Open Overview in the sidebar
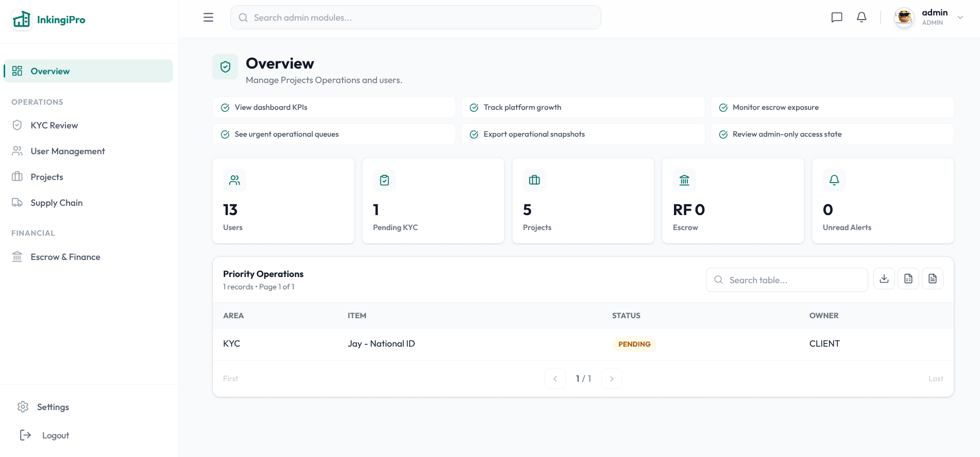The height and width of the screenshot is (457, 980). (89, 71)
